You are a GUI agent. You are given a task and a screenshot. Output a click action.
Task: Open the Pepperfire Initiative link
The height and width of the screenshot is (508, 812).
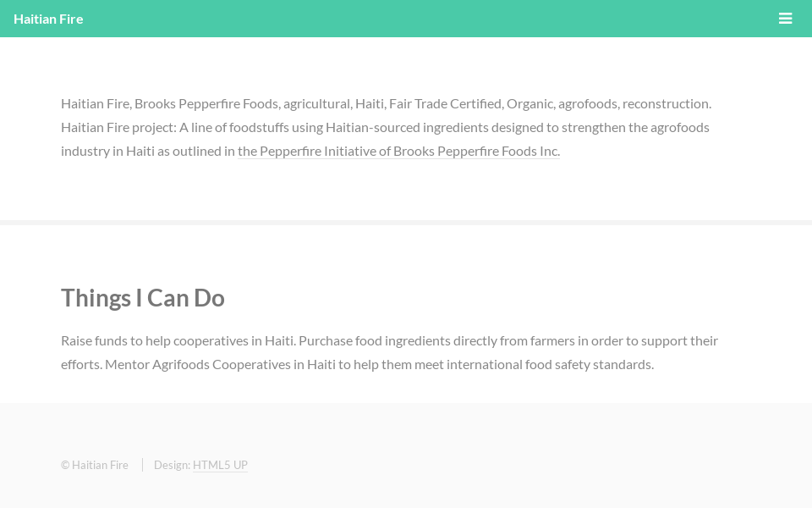click(398, 151)
